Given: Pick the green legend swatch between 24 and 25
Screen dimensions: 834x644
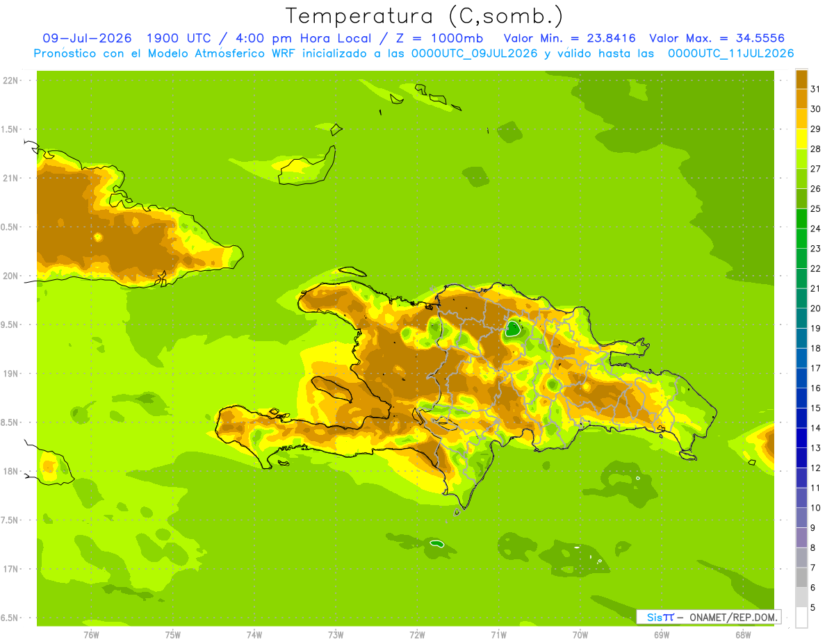Looking at the screenshot, I should [x=801, y=218].
